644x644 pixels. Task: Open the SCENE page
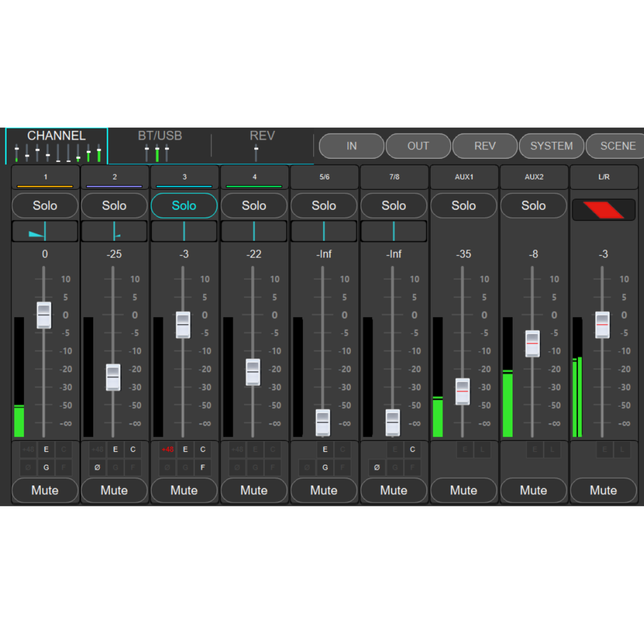click(x=616, y=146)
